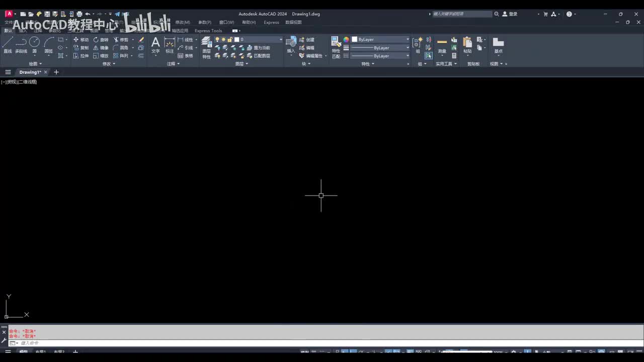Click the object color wheel icon in Properties
This screenshot has width=644, height=362.
tap(346, 40)
